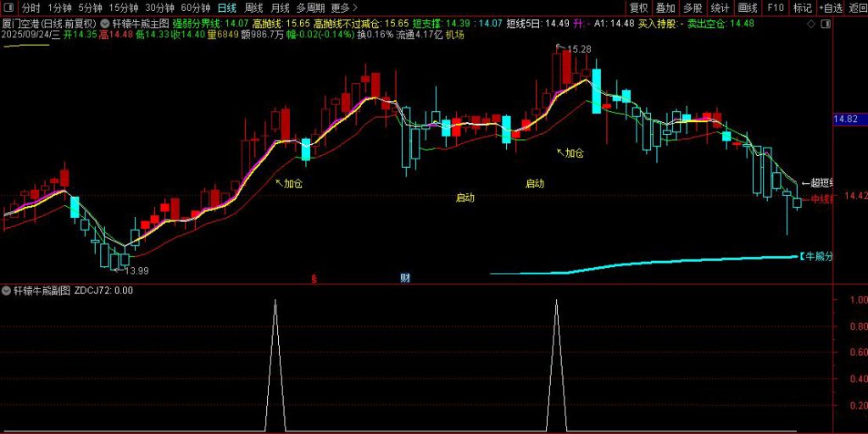This screenshot has width=868, height=434.
Task: Open the 画线 drawing tools
Action: click(x=747, y=8)
